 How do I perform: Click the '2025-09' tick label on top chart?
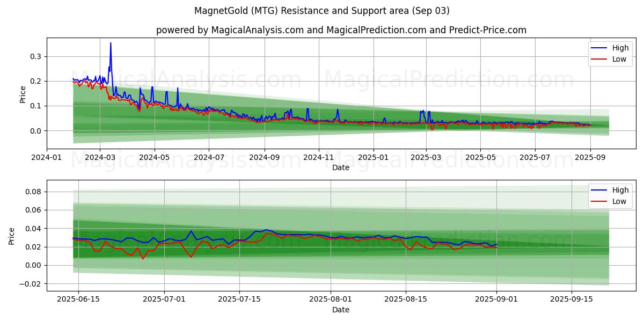click(590, 157)
